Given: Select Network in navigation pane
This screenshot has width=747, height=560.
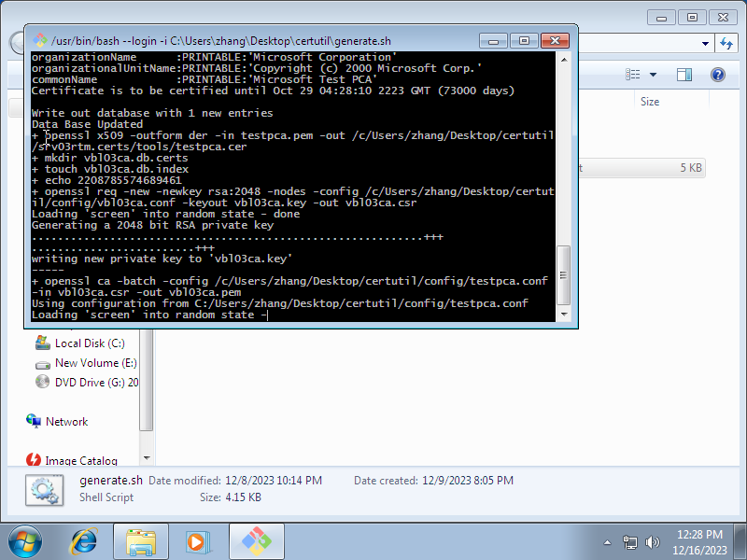Looking at the screenshot, I should [x=66, y=422].
